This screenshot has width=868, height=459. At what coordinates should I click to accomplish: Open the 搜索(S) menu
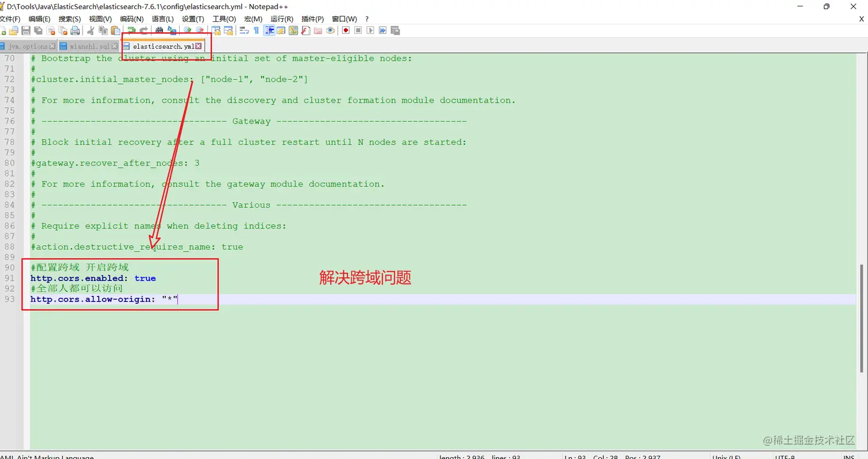click(69, 19)
